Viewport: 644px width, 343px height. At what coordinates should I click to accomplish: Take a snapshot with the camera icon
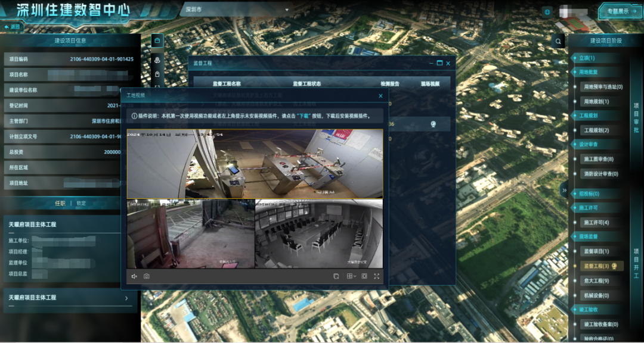coord(146,276)
